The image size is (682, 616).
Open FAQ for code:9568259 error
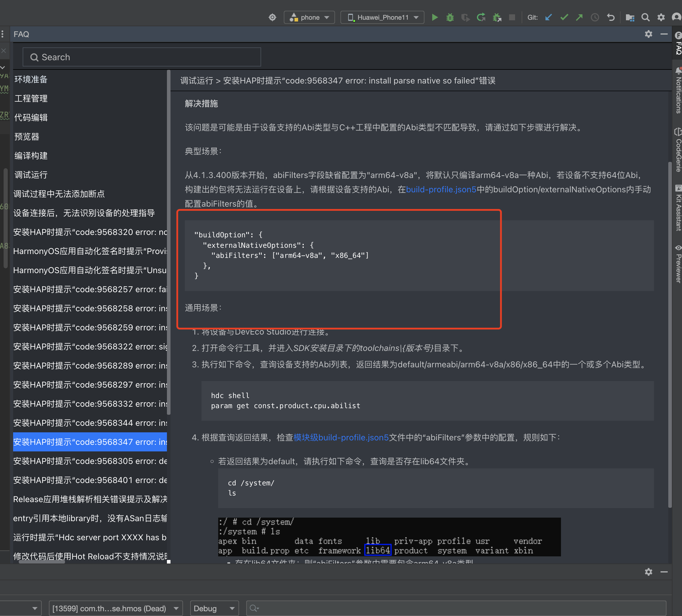click(90, 328)
